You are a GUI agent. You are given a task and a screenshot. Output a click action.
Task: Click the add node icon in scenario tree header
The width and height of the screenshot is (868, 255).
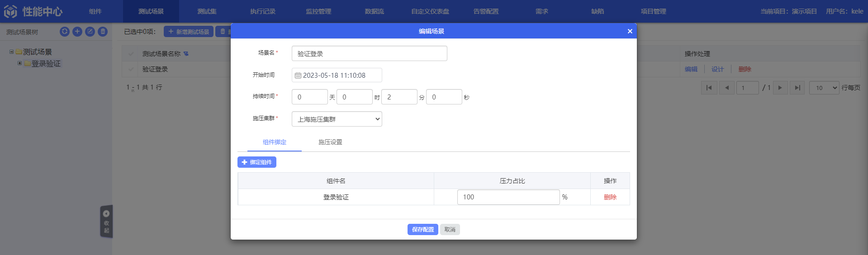77,32
